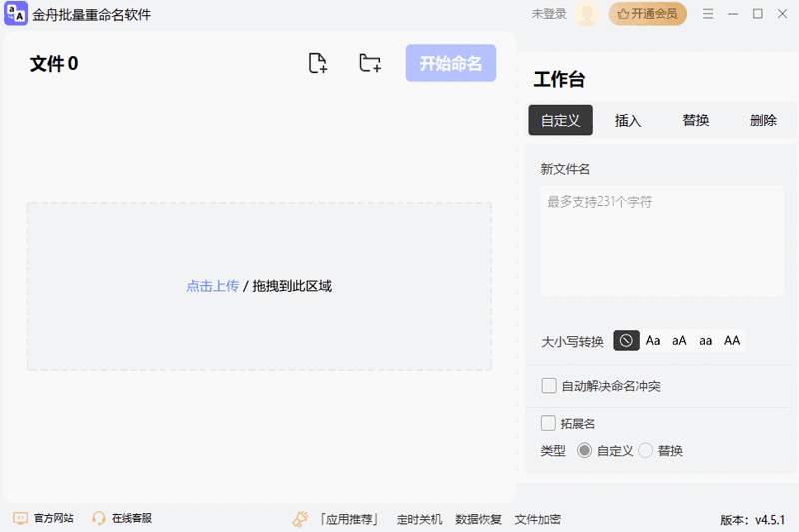
Task: Open the 替换 tab in workbench
Action: (696, 120)
